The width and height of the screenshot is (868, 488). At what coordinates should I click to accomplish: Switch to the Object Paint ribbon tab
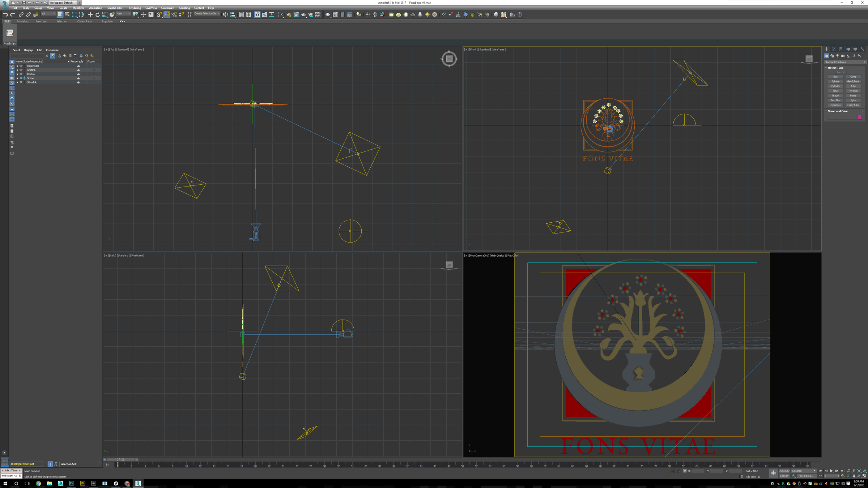[x=84, y=22]
